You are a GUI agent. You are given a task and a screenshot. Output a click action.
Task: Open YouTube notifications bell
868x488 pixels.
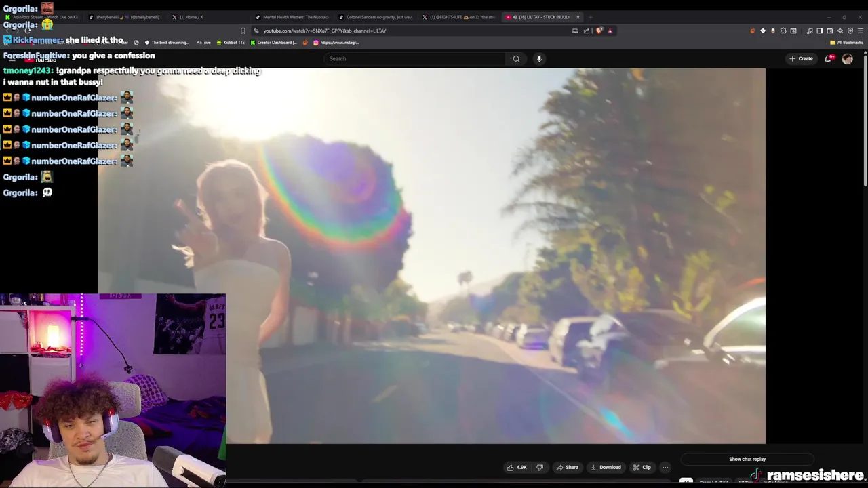[828, 59]
